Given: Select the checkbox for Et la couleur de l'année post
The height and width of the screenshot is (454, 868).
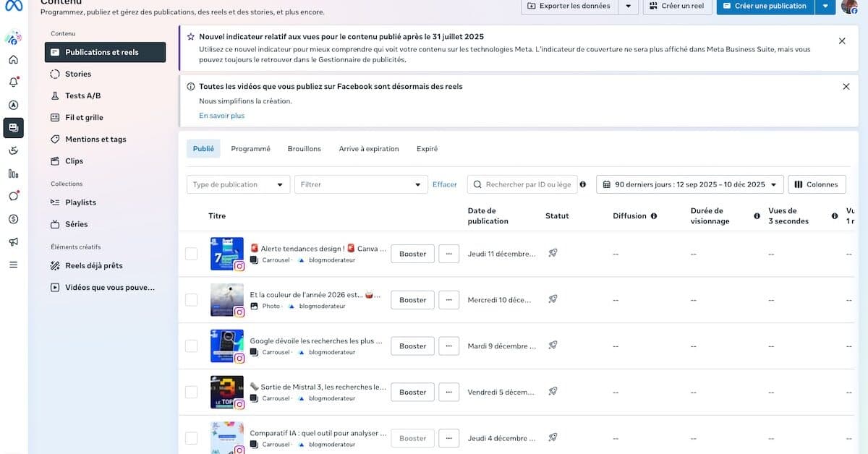Looking at the screenshot, I should (191, 299).
